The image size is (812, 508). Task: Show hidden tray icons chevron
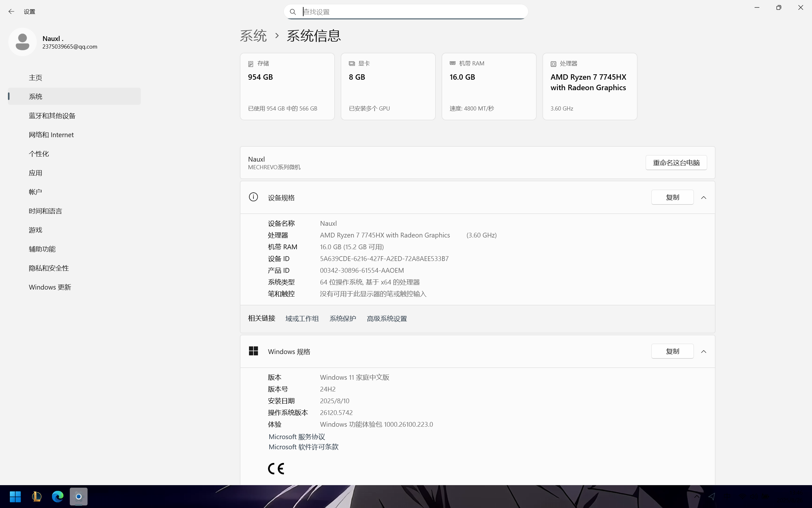click(x=697, y=496)
